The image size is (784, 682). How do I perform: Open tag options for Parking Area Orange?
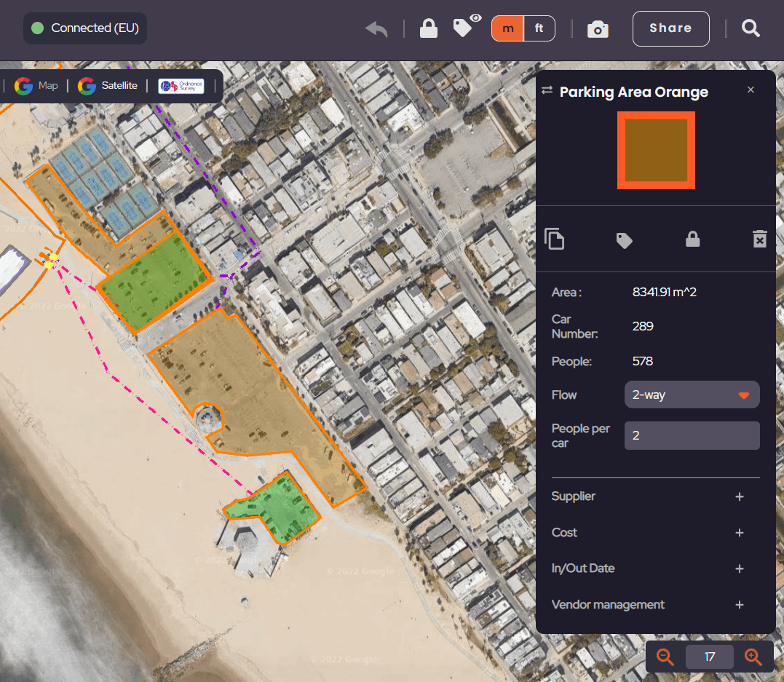[x=624, y=239]
